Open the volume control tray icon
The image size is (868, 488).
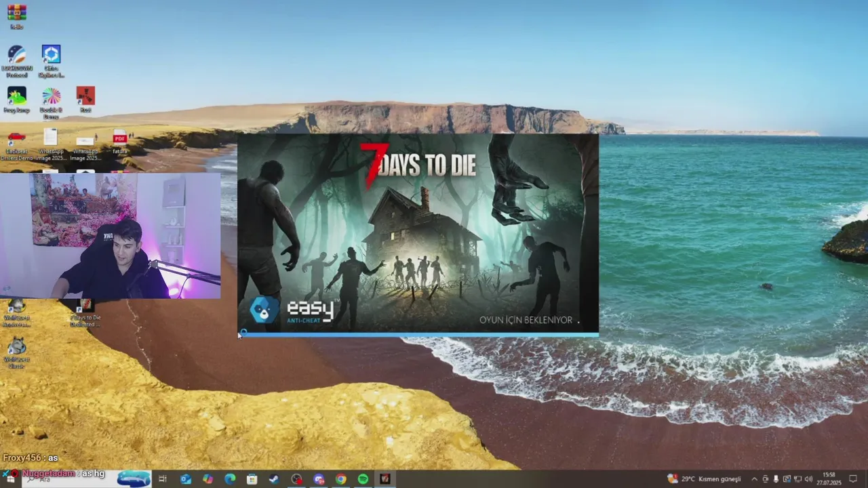(x=808, y=479)
